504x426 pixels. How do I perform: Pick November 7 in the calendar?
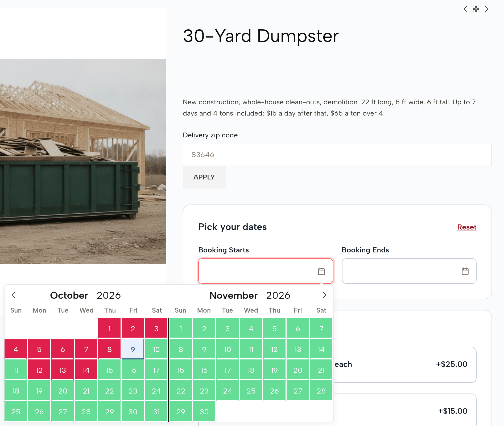pos(321,328)
